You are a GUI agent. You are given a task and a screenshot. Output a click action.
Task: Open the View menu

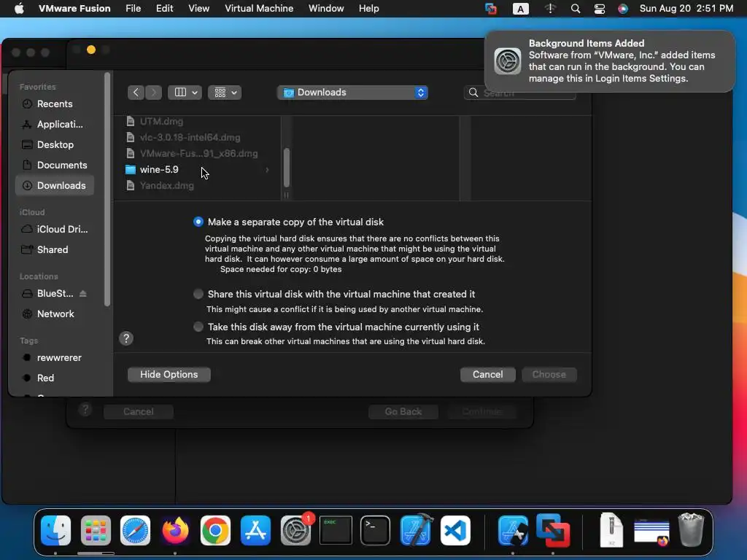click(x=198, y=9)
